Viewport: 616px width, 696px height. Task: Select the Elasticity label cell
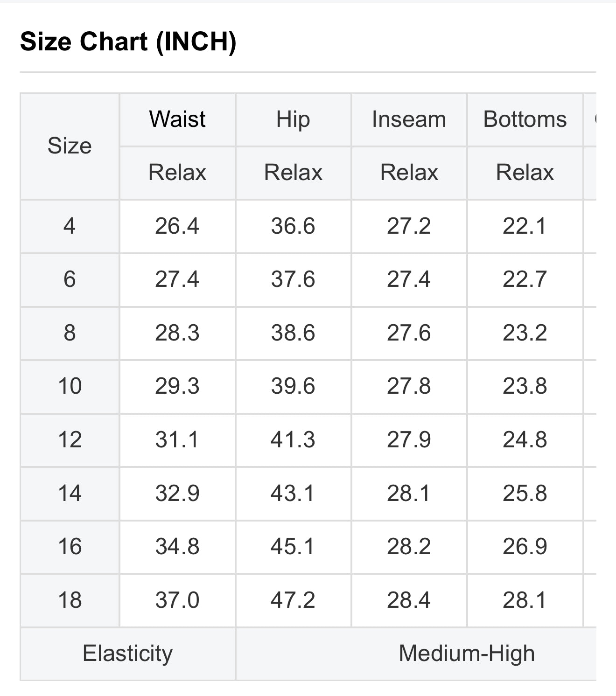[127, 654]
